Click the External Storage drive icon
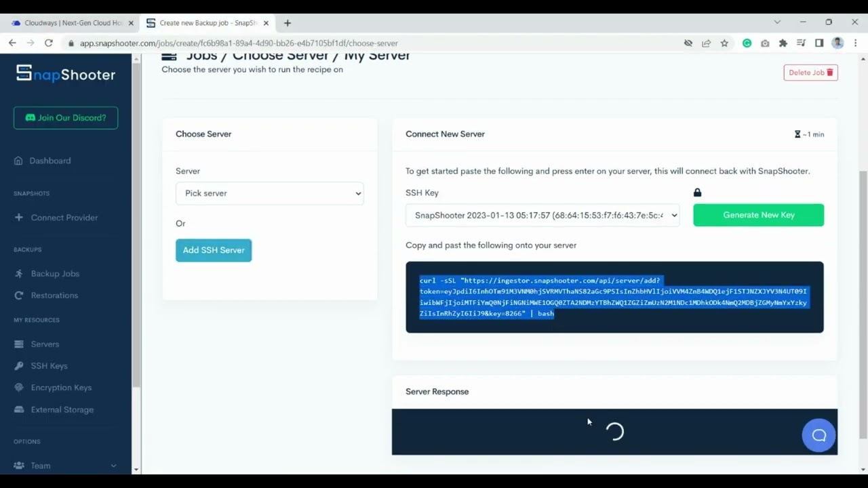868x488 pixels. pyautogui.click(x=18, y=409)
